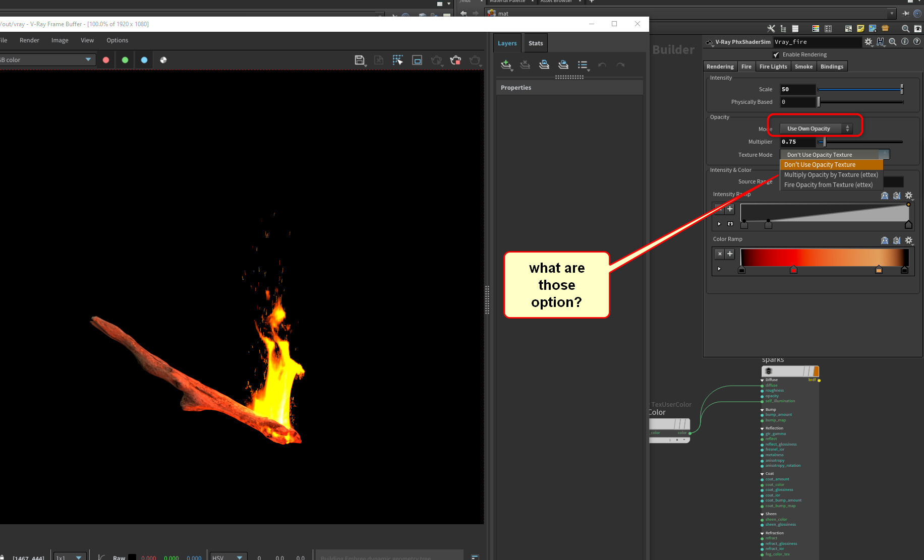Choose Multiply Opacity by Texture (ettex)
The image size is (924, 560).
(831, 175)
